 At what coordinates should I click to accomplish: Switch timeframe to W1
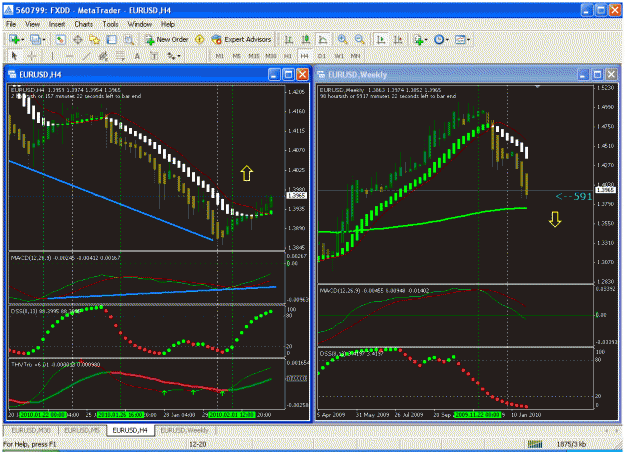point(339,56)
